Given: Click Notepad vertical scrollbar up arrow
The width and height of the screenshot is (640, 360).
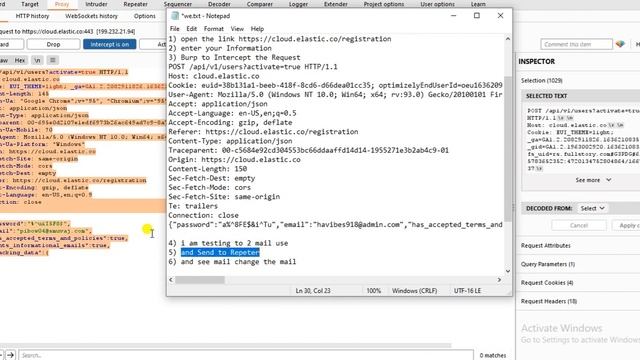Looking at the screenshot, I should tap(507, 39).
